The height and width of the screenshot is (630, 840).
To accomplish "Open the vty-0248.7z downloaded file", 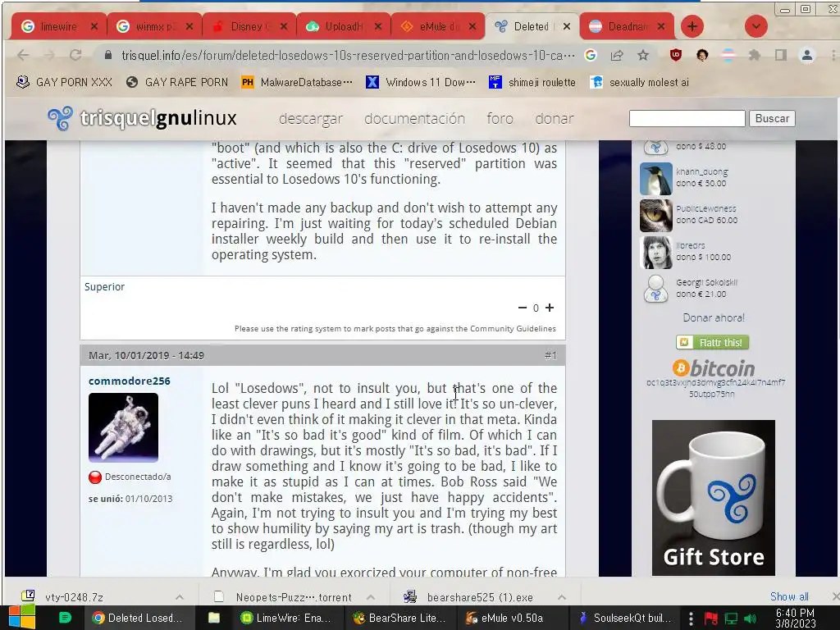I will (x=75, y=597).
